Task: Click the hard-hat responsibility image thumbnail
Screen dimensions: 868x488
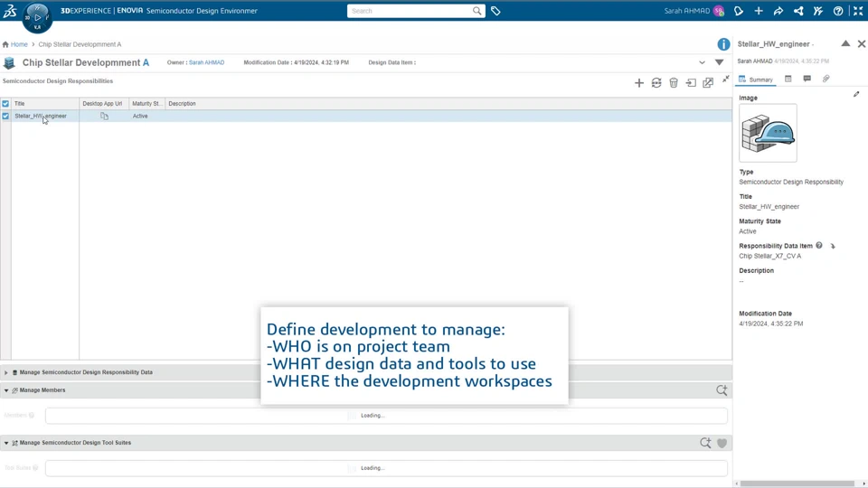Action: point(768,133)
